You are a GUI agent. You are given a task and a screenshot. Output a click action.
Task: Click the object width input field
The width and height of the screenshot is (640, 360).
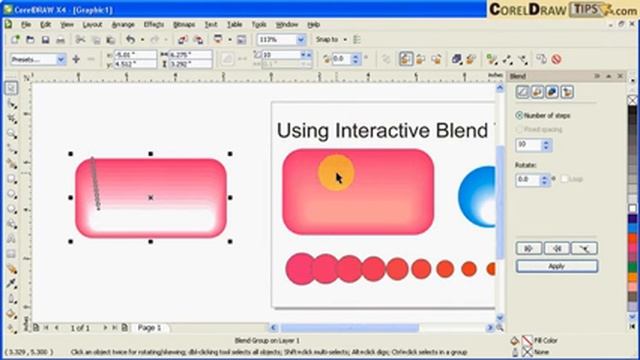[191, 55]
